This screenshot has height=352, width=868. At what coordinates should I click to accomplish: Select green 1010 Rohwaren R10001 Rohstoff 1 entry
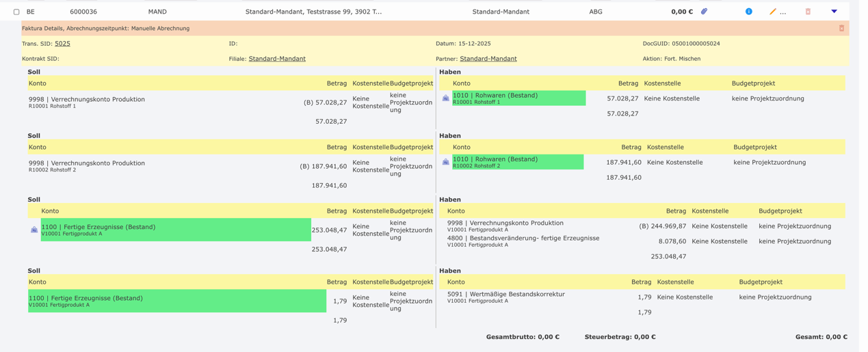[518, 98]
